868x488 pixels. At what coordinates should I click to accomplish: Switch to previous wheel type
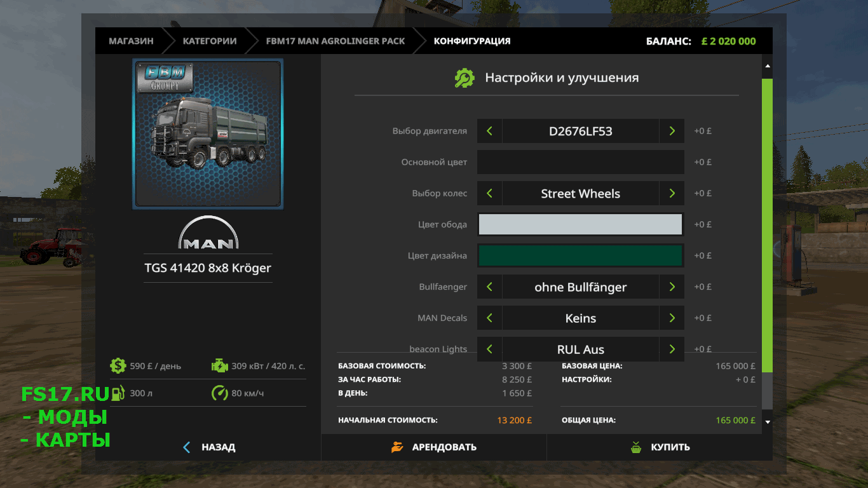[489, 193]
